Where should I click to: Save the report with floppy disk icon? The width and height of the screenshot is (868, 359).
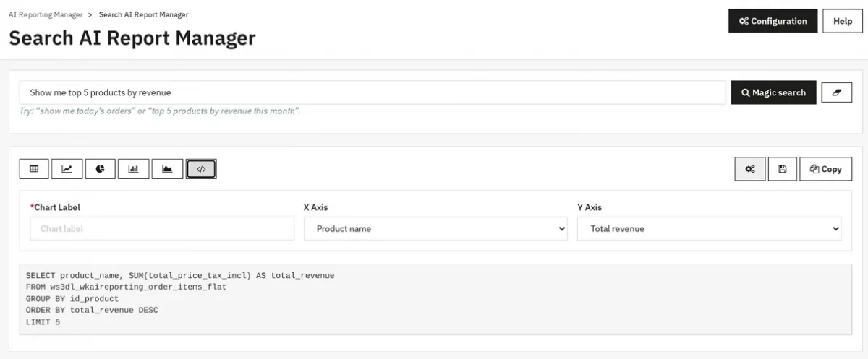click(782, 169)
